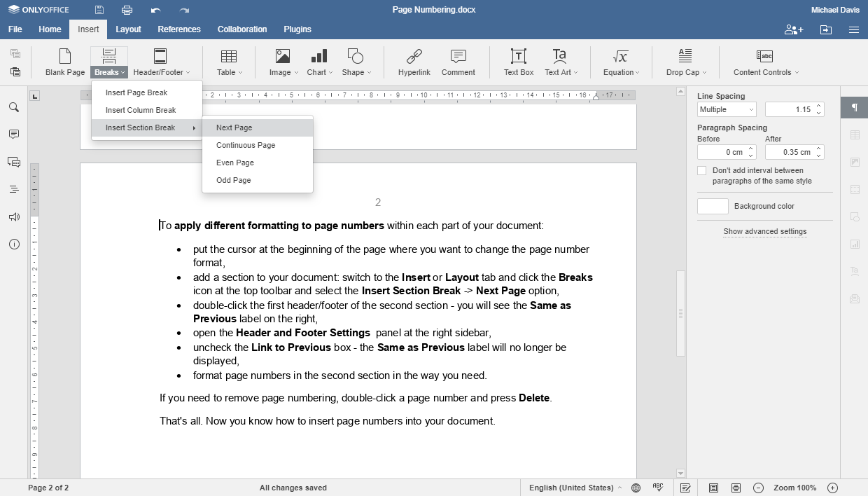Open the Header/Footer dropdown

pyautogui.click(x=162, y=72)
